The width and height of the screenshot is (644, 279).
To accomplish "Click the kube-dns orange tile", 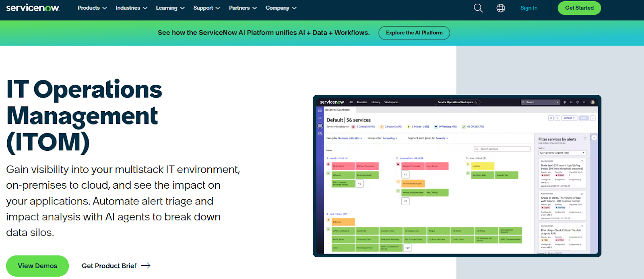I will 343,222.
